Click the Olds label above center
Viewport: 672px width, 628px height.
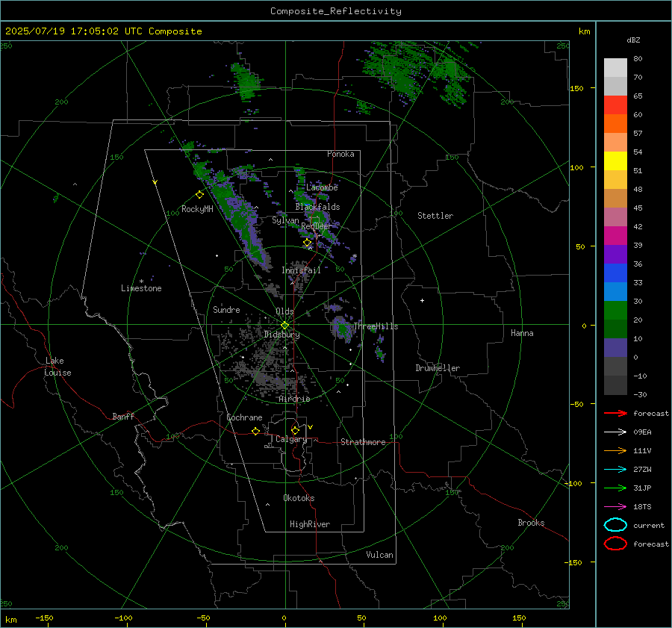click(x=284, y=311)
